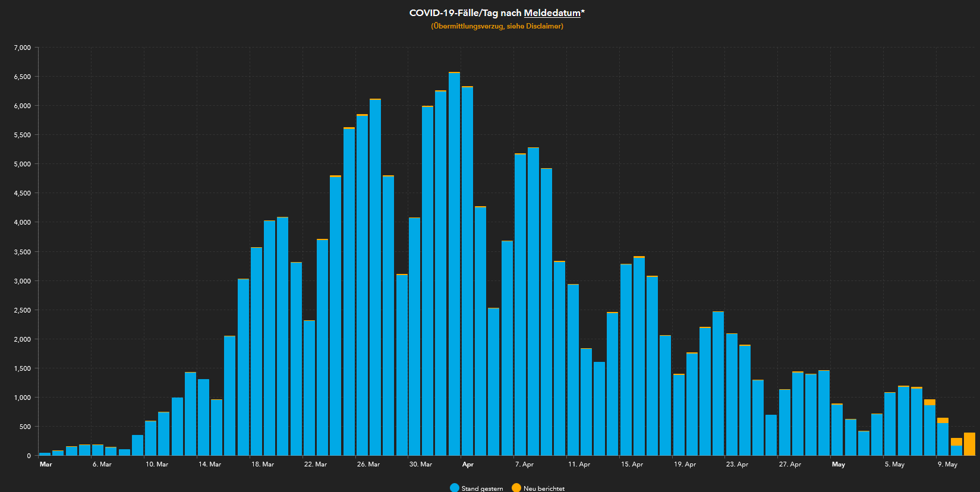Click the "3,500" y-axis value label
The width and height of the screenshot is (980, 492).
[x=23, y=252]
